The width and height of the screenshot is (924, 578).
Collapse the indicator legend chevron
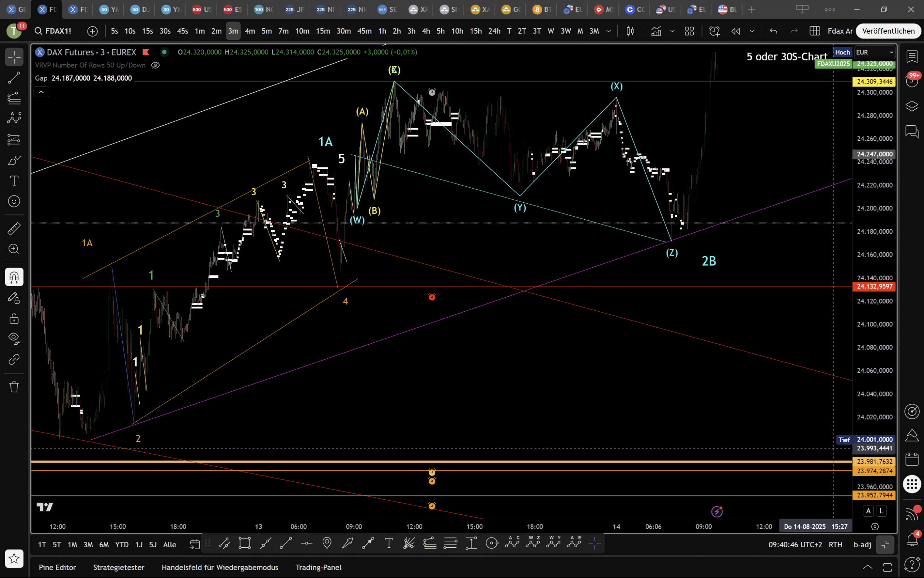tap(41, 92)
